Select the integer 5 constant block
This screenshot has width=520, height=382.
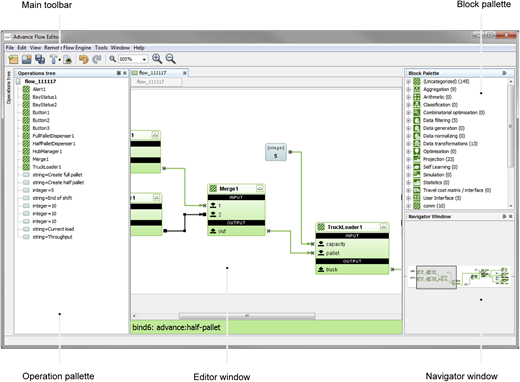pyautogui.click(x=276, y=152)
